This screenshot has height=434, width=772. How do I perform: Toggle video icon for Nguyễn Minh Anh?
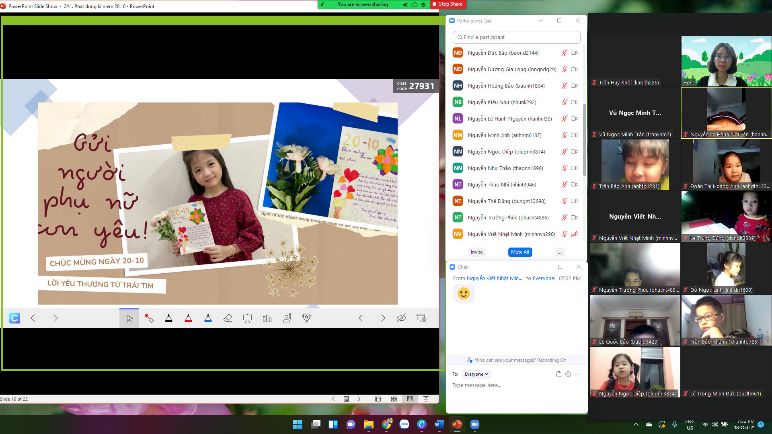click(575, 134)
